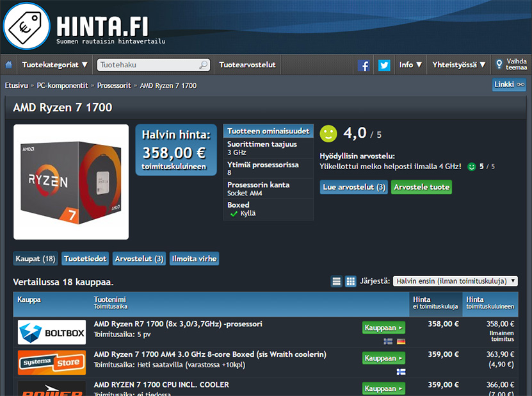Click the green Boxed Kyllä checkmark
Viewport: 532px width, 396px height.
tap(234, 214)
